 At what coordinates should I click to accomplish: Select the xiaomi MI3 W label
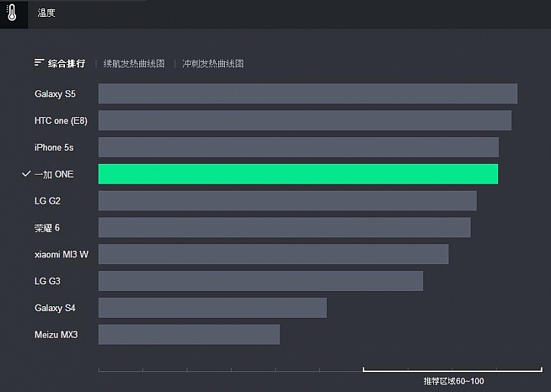61,254
